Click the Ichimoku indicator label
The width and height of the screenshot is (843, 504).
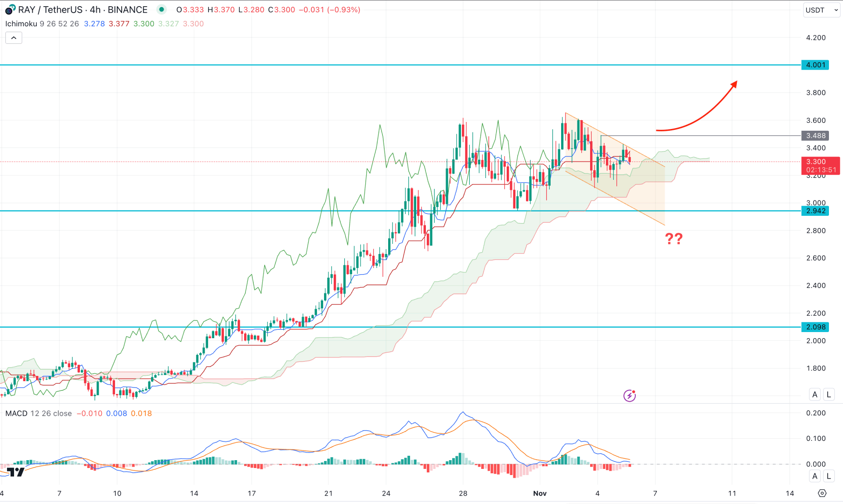(21, 24)
